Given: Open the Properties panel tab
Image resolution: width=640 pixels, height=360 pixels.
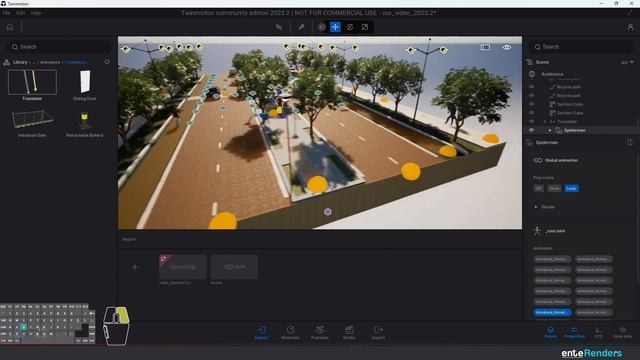Looking at the screenshot, I should pos(574,332).
